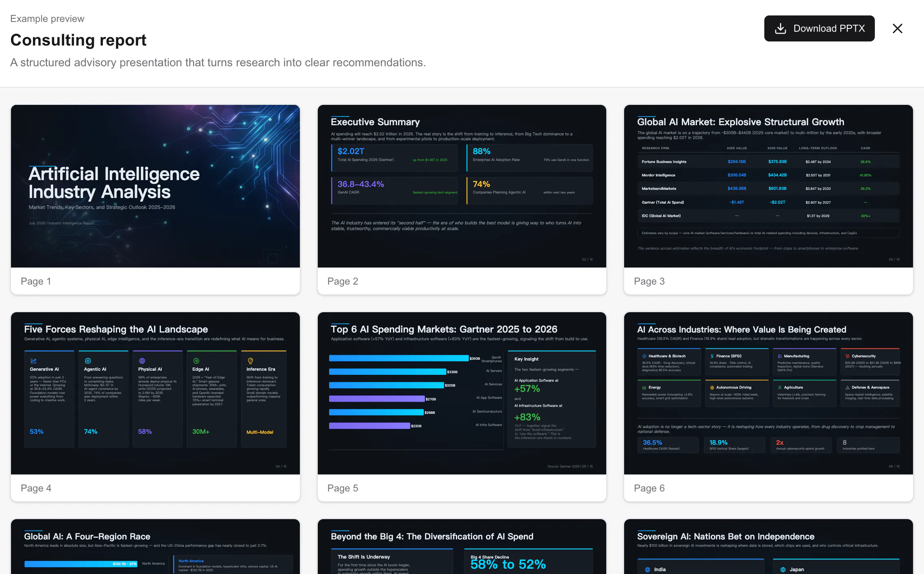Click the Manufacturing icon
This screenshot has width=924, height=574.
tap(780, 356)
